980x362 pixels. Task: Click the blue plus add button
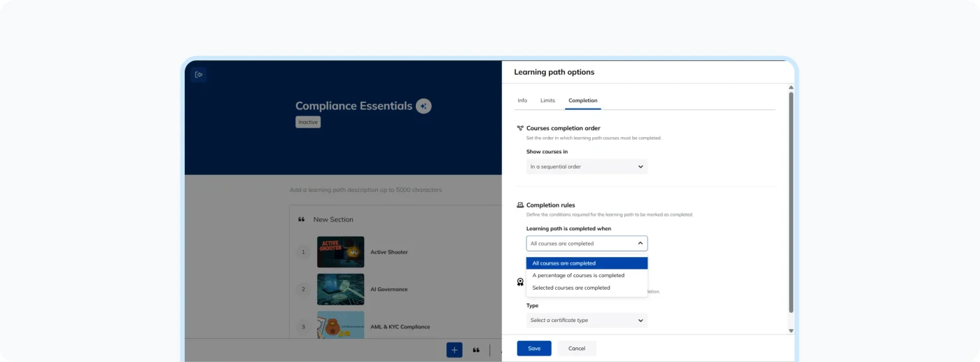(x=454, y=350)
